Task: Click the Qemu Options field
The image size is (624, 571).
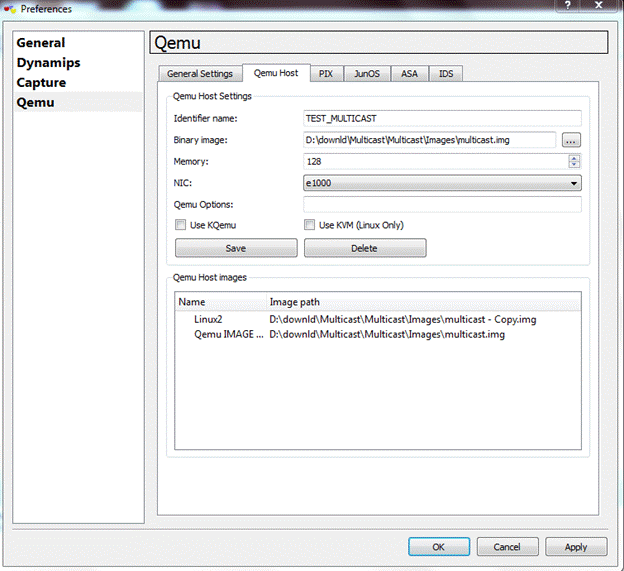Action: [x=442, y=205]
